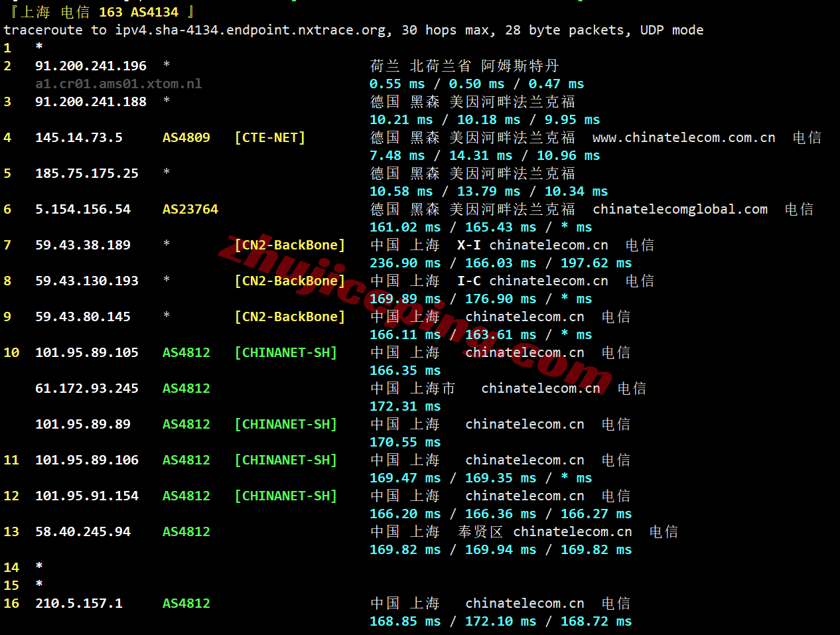Click latency value 168.85 ms
840x635 pixels.
(x=405, y=621)
